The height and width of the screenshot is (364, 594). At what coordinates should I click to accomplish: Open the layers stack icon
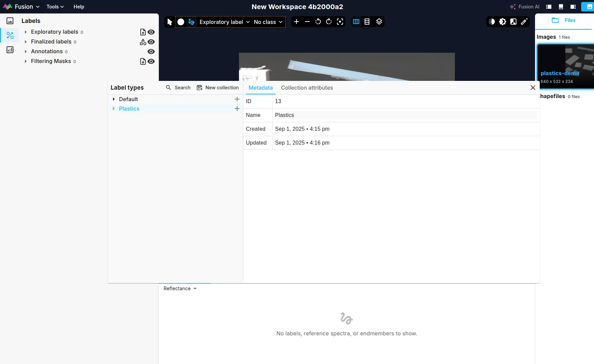pyautogui.click(x=379, y=22)
